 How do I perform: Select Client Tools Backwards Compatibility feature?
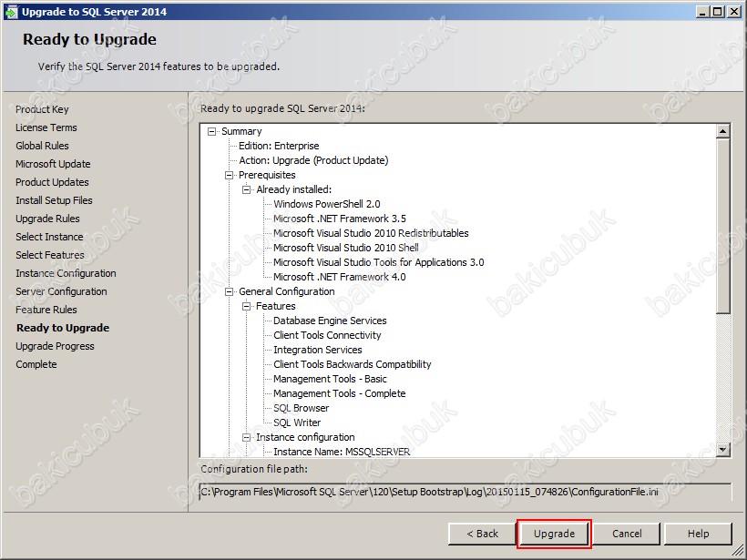(352, 364)
